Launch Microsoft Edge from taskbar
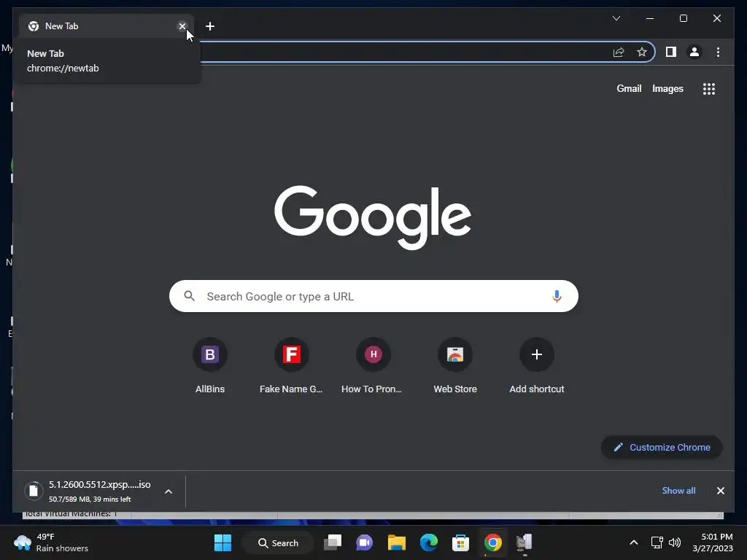This screenshot has height=560, width=747. (x=429, y=542)
